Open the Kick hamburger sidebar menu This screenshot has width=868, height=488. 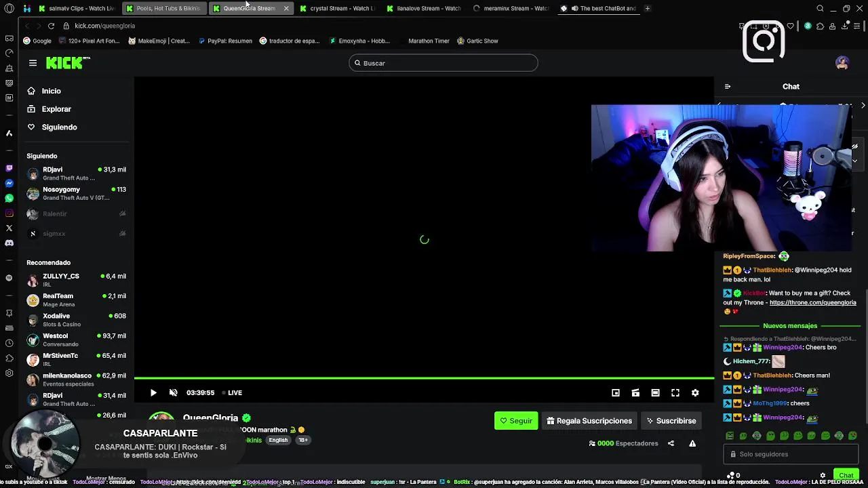click(x=33, y=63)
